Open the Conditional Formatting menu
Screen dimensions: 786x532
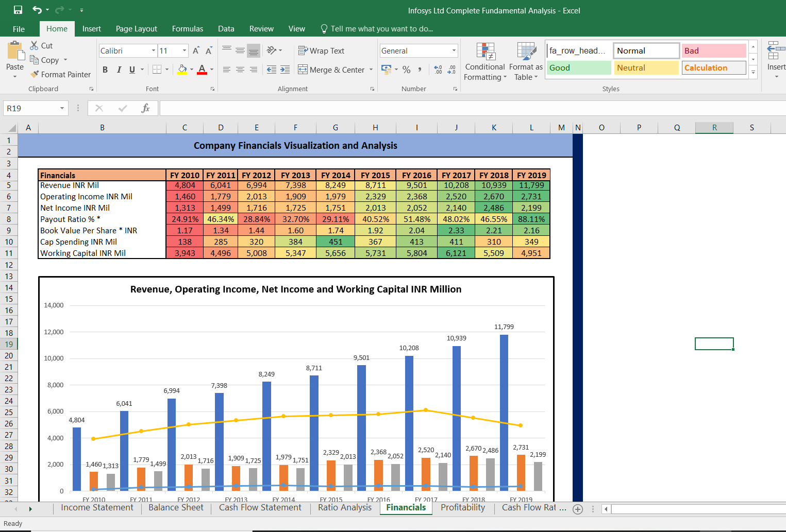(x=485, y=61)
